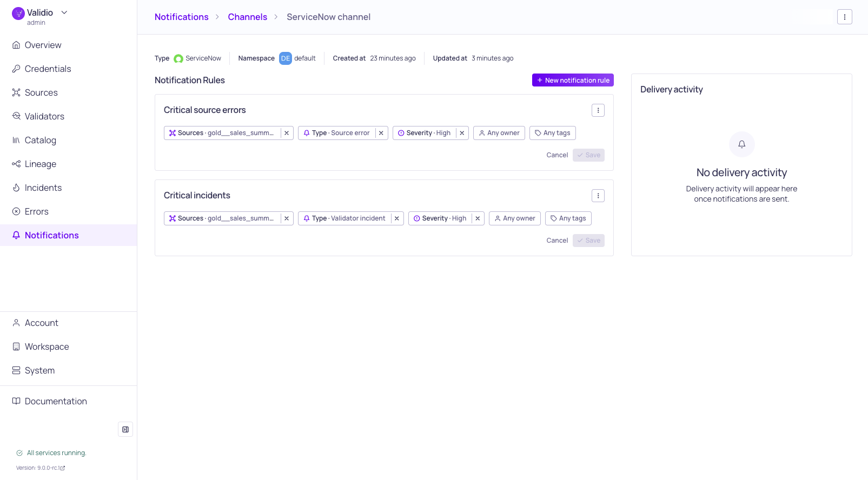Open the System settings page
The image size is (868, 480).
click(68, 370)
